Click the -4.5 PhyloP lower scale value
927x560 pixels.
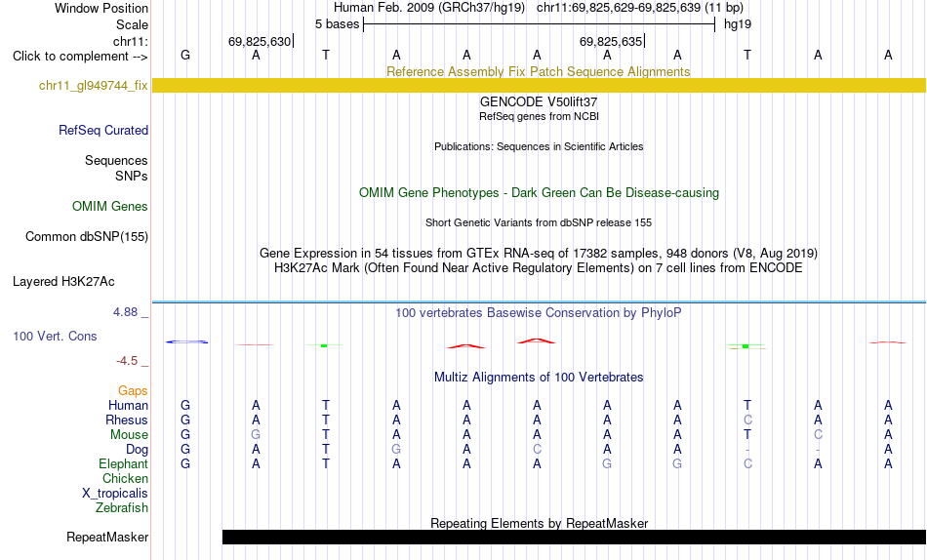[x=127, y=361]
